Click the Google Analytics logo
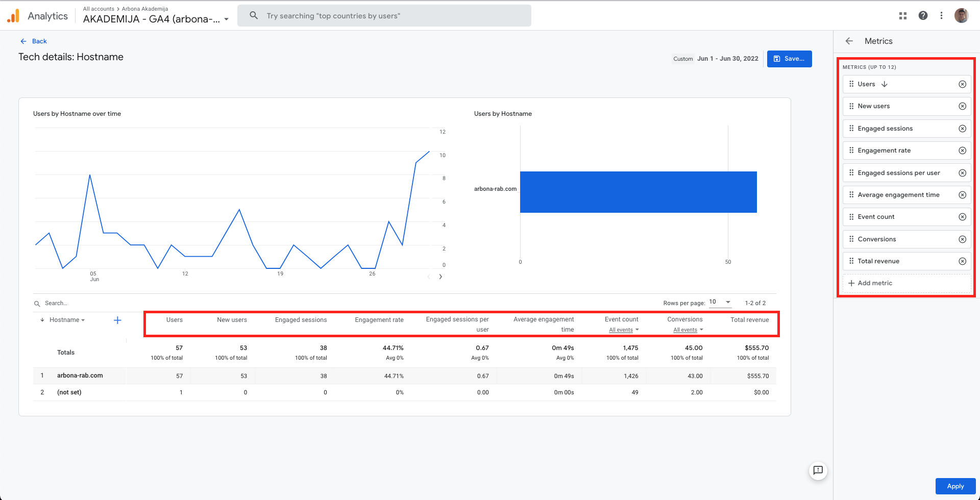This screenshot has height=500, width=980. 13,16
